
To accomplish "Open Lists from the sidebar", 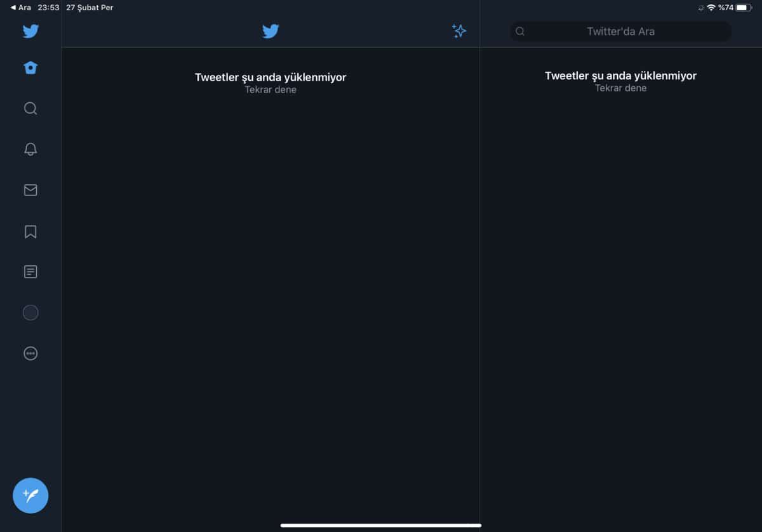I will click(30, 272).
